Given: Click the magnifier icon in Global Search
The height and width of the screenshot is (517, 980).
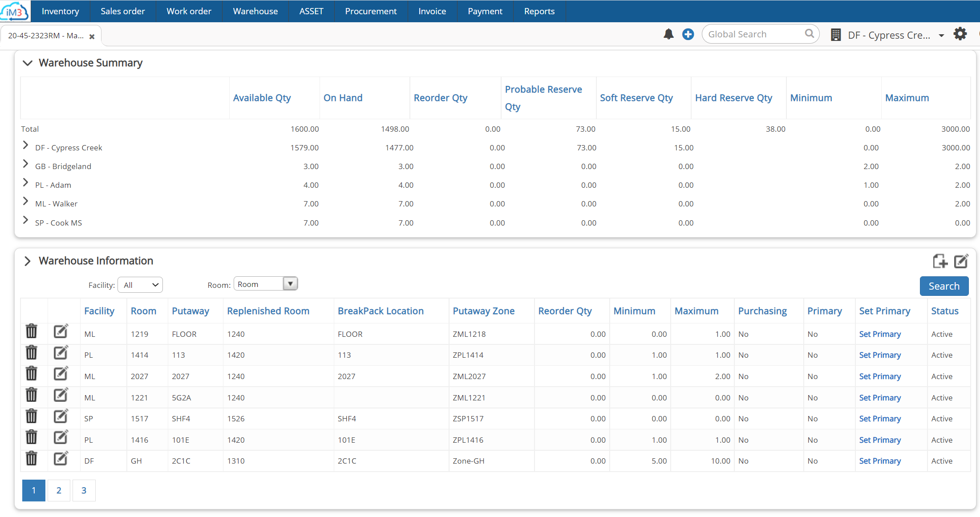Looking at the screenshot, I should pos(810,33).
